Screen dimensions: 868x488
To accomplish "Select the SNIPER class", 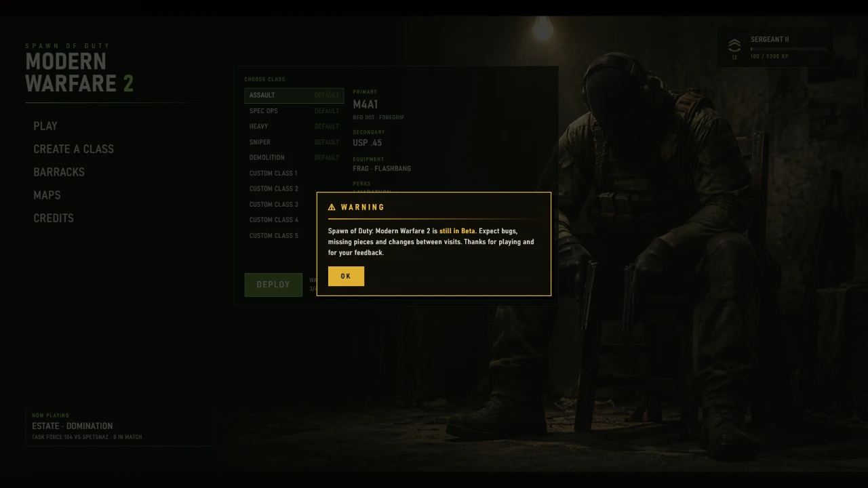I will [x=294, y=142].
